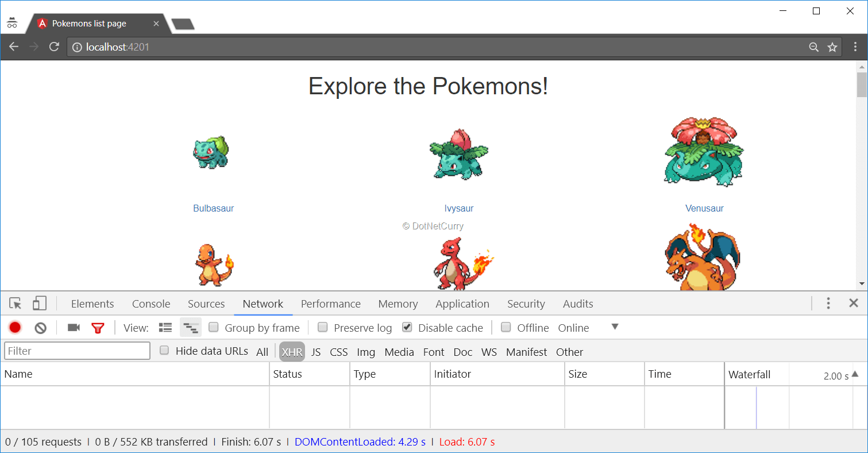
Task: Check the Offline checkbox
Action: 506,327
